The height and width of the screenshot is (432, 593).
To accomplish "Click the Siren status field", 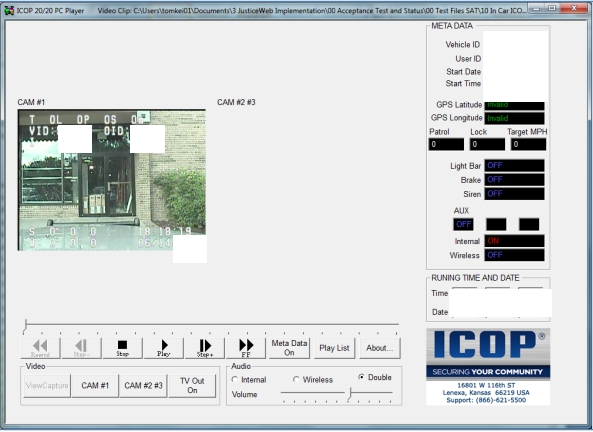I will coord(514,194).
